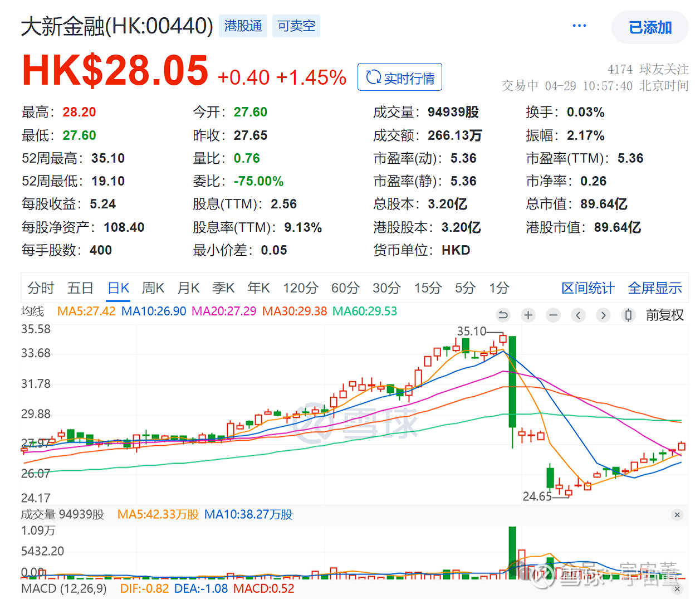Zoom out the chart with minus icon
The width and height of the screenshot is (700, 599).
click(553, 315)
